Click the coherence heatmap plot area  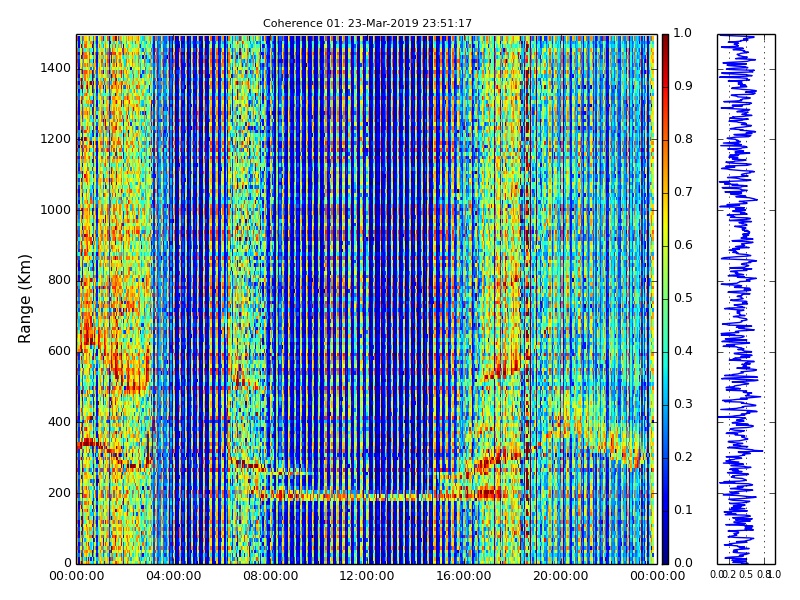coord(367,299)
